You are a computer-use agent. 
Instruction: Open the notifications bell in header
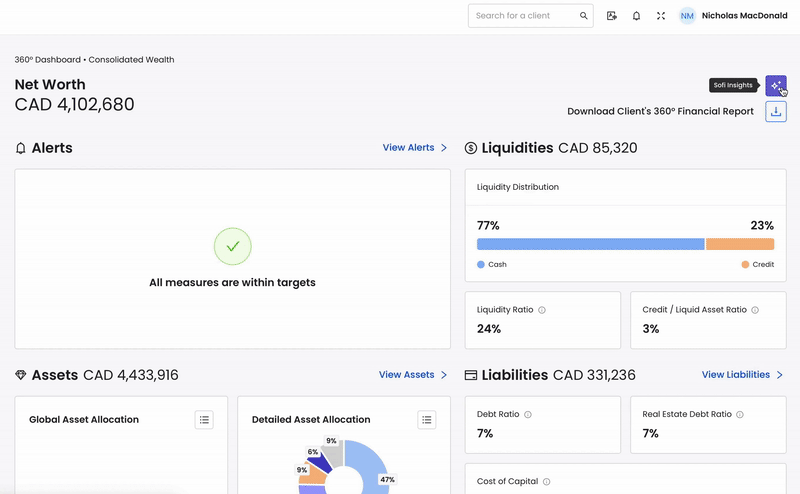[636, 16]
